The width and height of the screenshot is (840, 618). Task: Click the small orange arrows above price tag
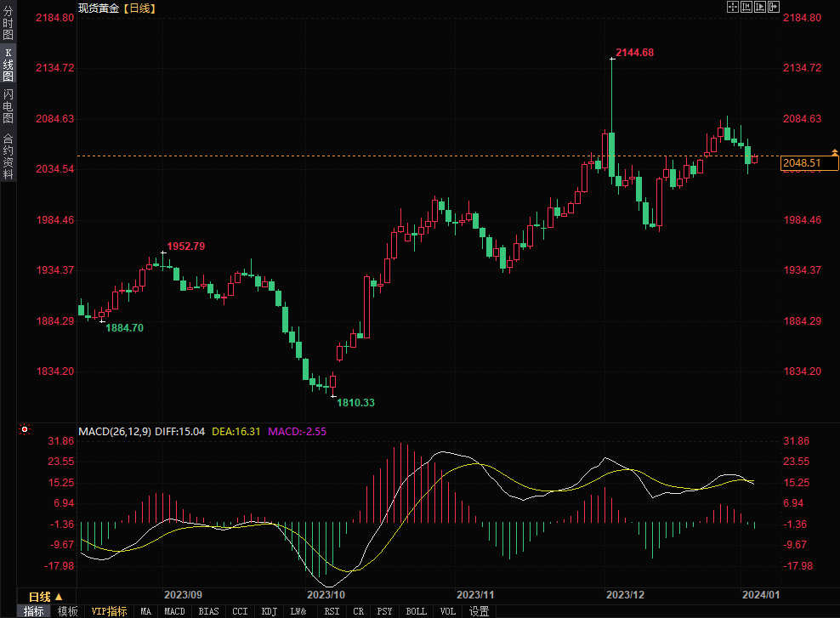pyautogui.click(x=833, y=152)
